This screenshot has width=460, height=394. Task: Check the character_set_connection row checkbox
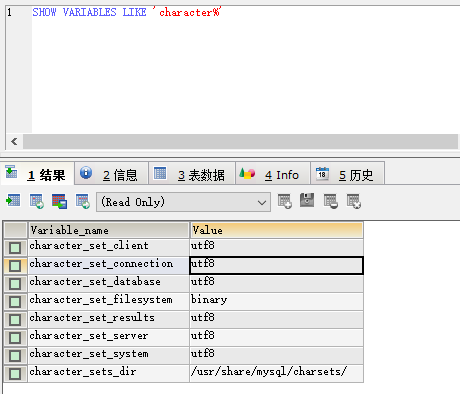[15, 266]
